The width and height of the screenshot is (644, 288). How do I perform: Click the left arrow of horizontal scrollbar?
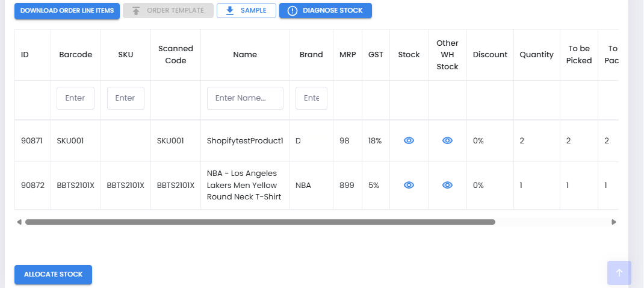coord(19,222)
